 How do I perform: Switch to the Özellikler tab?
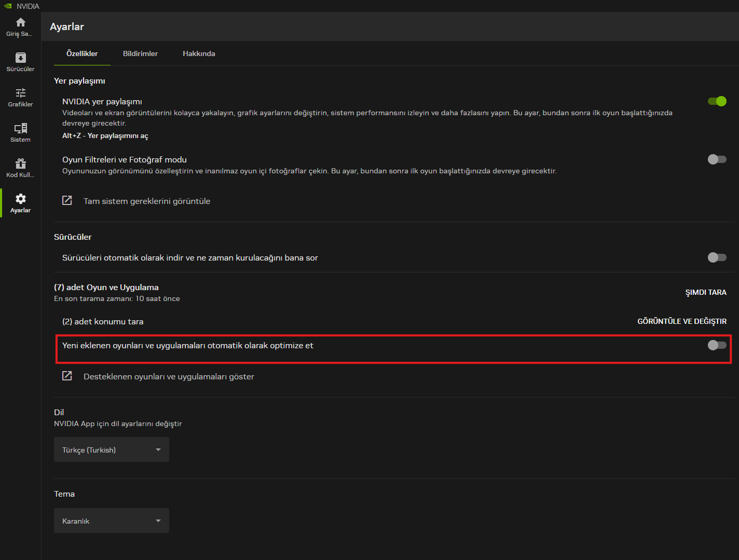pos(82,53)
